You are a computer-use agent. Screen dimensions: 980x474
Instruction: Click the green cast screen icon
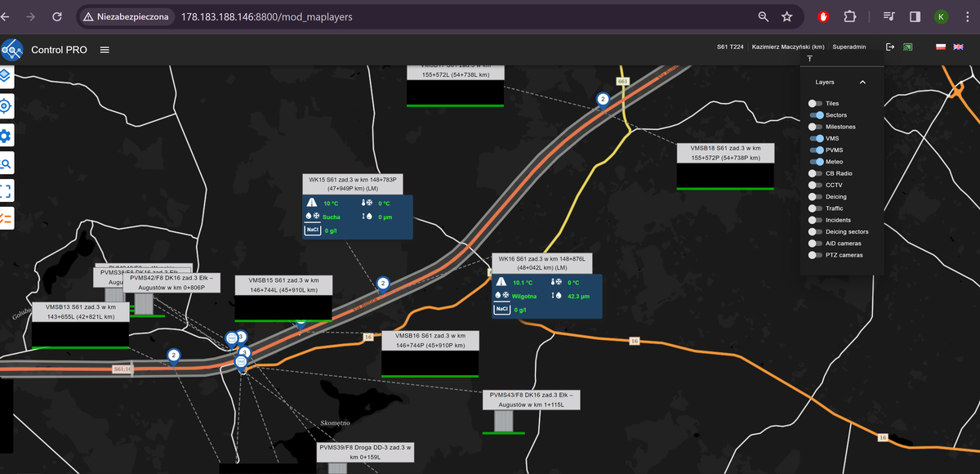[x=907, y=47]
